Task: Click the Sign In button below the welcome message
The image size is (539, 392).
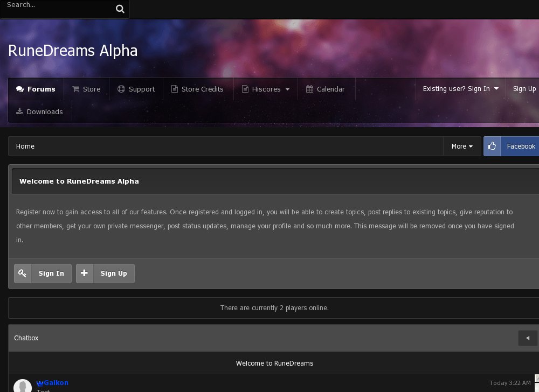Action: click(x=51, y=274)
